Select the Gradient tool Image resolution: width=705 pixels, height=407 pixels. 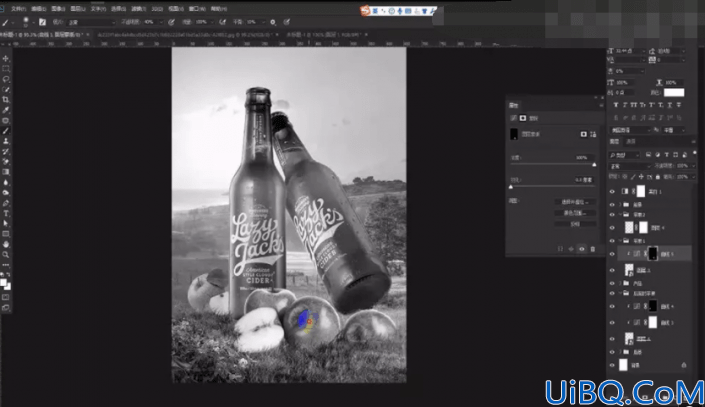[x=6, y=172]
